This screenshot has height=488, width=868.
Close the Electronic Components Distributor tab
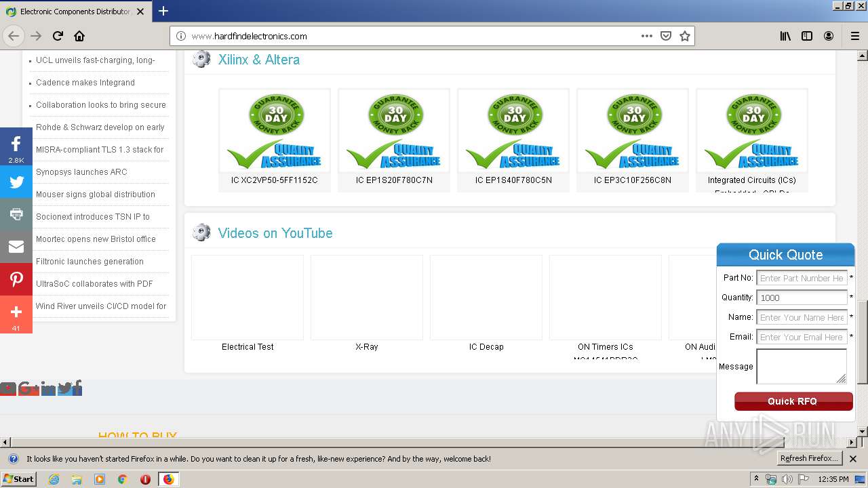[x=140, y=12]
